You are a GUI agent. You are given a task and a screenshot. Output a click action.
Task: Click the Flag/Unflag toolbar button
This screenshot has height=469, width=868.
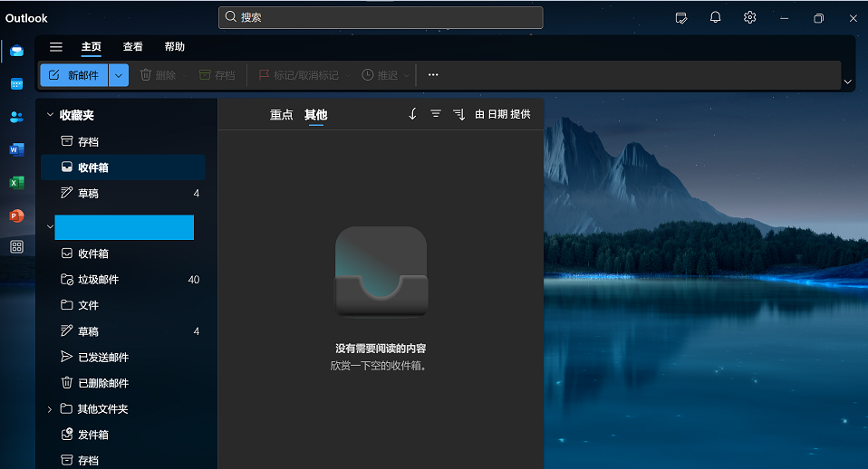298,75
